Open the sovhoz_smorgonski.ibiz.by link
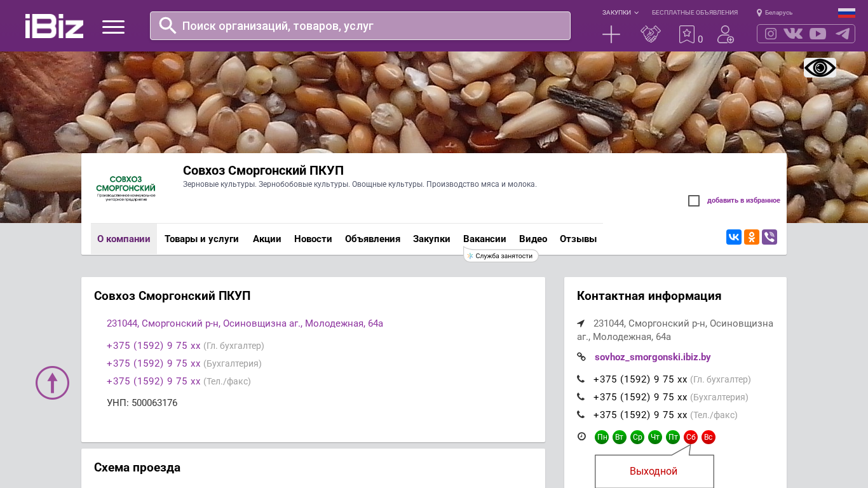The image size is (868, 488). 653,357
